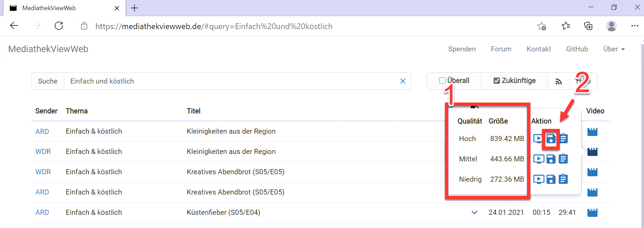The image size is (644, 228).
Task: Copy the Hoch quality video link
Action: (x=563, y=138)
